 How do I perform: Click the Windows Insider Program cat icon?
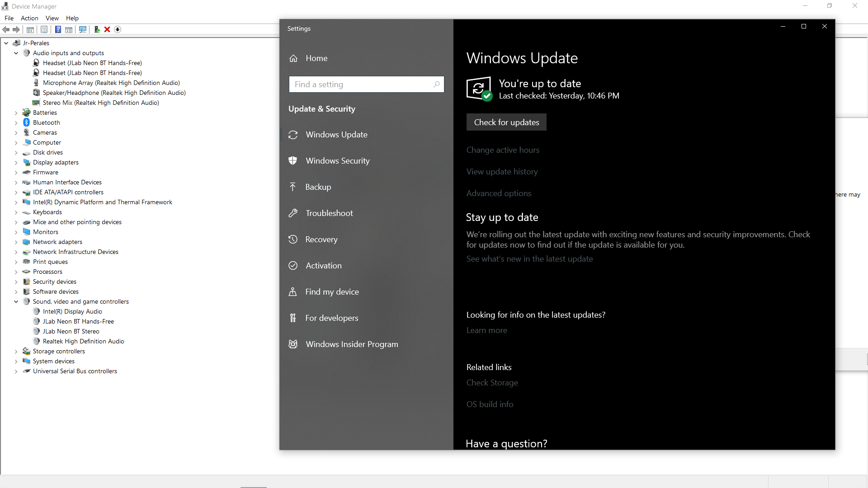tap(293, 344)
